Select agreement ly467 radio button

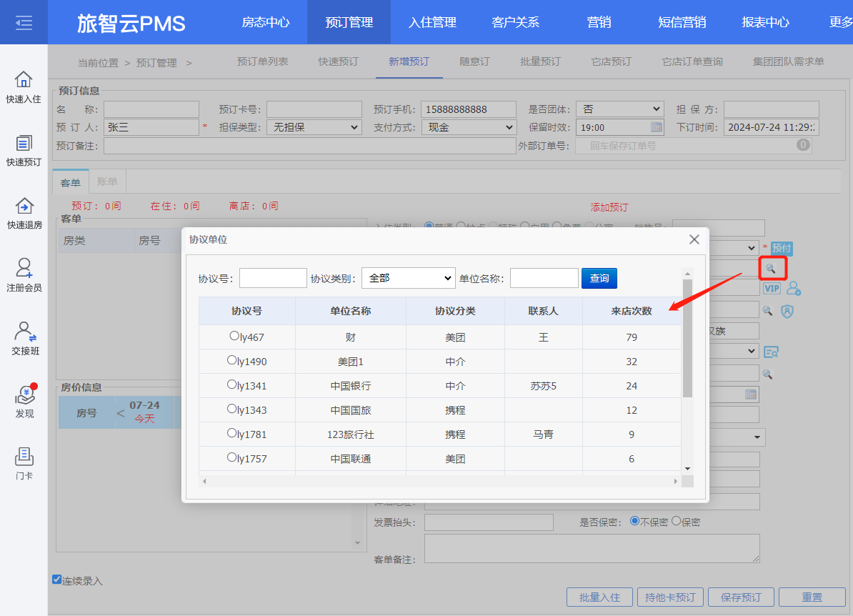[234, 336]
